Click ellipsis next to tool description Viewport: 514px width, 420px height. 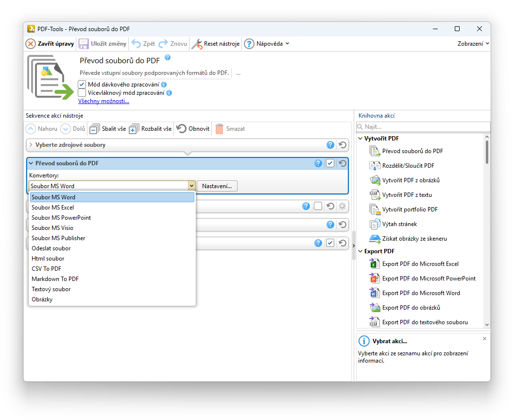coord(239,73)
